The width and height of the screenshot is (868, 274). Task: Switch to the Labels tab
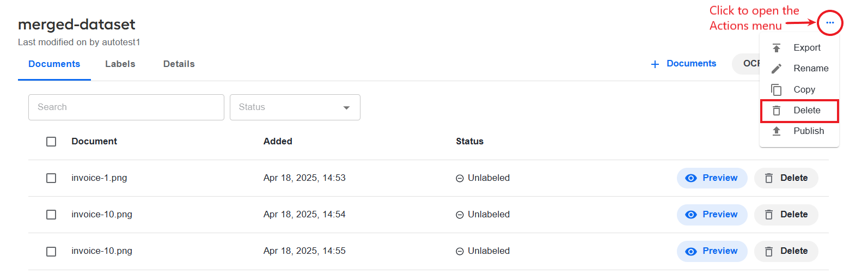(x=120, y=64)
